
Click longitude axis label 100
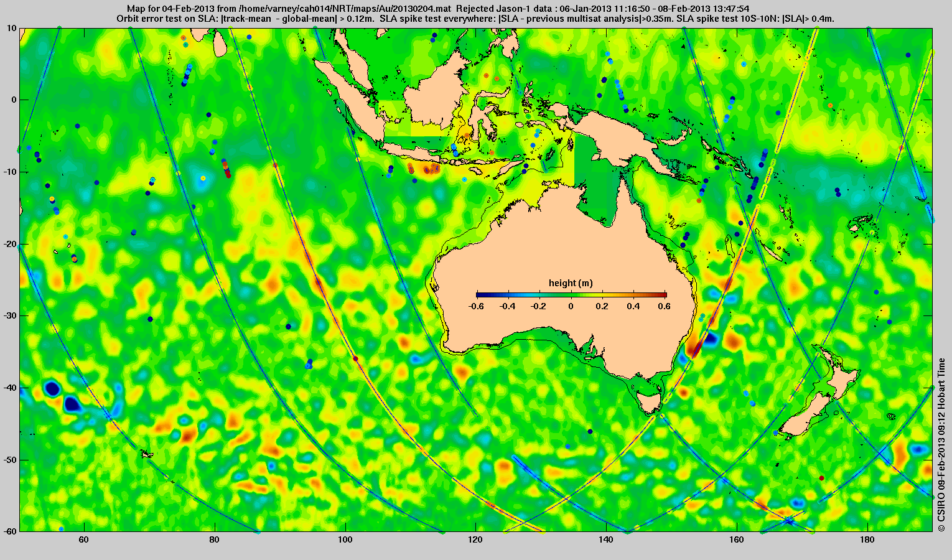pos(345,539)
